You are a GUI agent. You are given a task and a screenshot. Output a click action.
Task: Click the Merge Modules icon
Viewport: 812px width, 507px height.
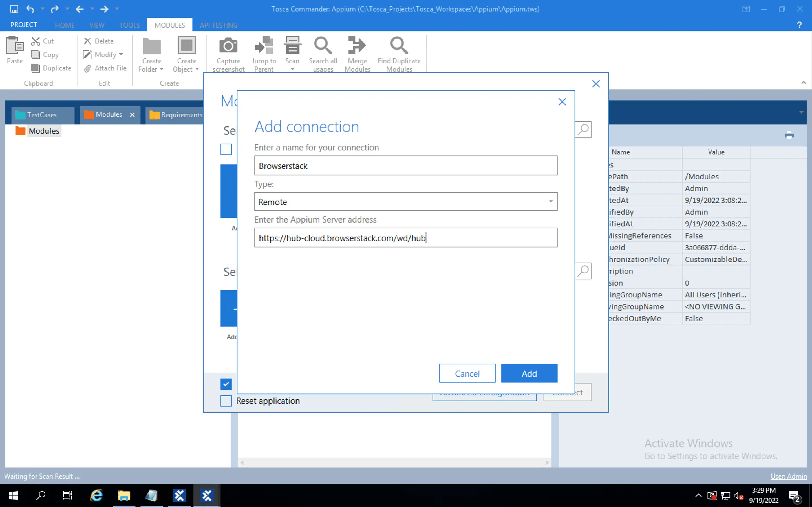tap(357, 46)
